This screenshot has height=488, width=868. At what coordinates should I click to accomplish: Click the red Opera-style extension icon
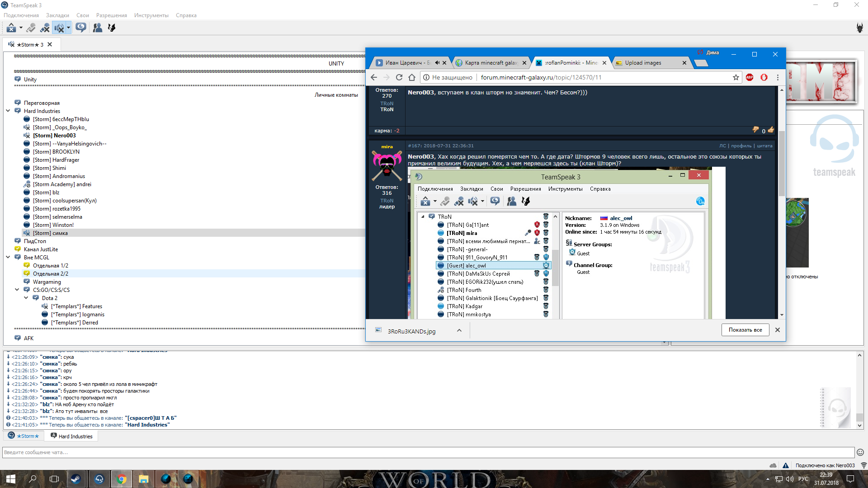(x=764, y=77)
